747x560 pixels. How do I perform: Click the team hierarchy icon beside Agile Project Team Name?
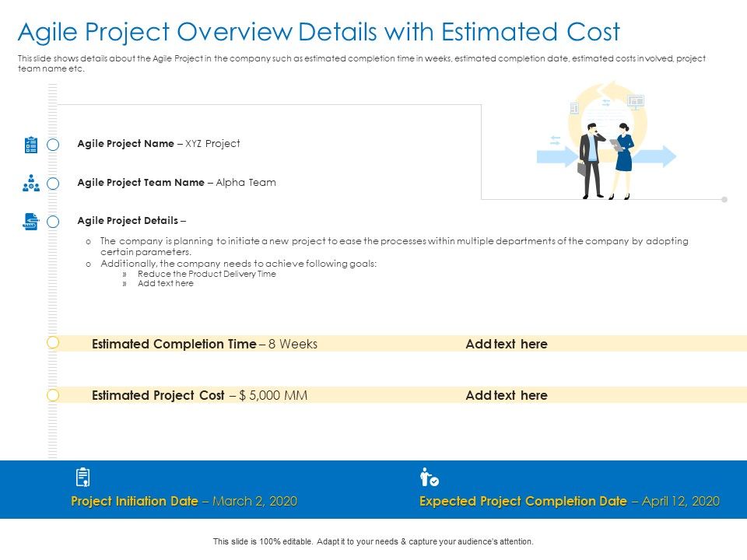(31, 182)
